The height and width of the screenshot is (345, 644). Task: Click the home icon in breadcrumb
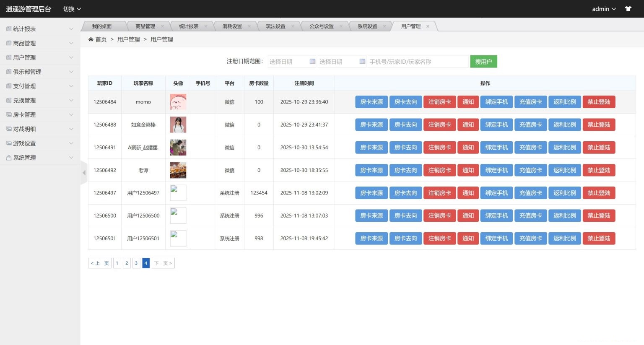[x=91, y=39]
